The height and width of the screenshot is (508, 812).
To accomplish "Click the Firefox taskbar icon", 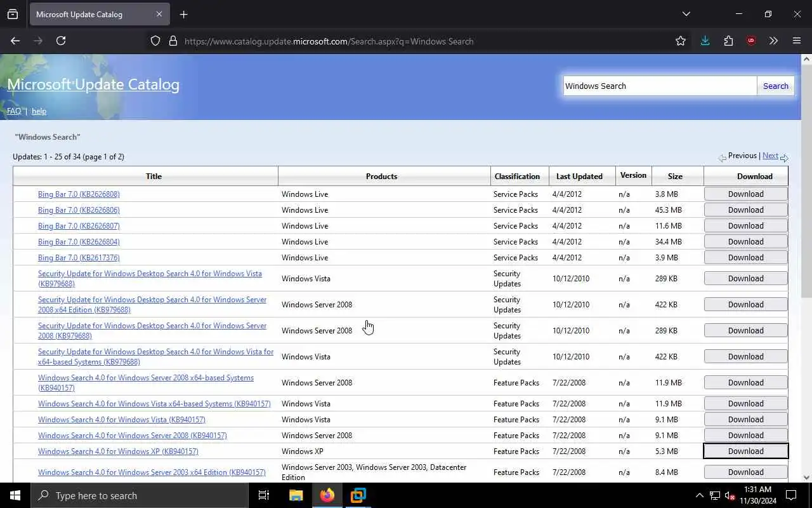I will [x=327, y=495].
